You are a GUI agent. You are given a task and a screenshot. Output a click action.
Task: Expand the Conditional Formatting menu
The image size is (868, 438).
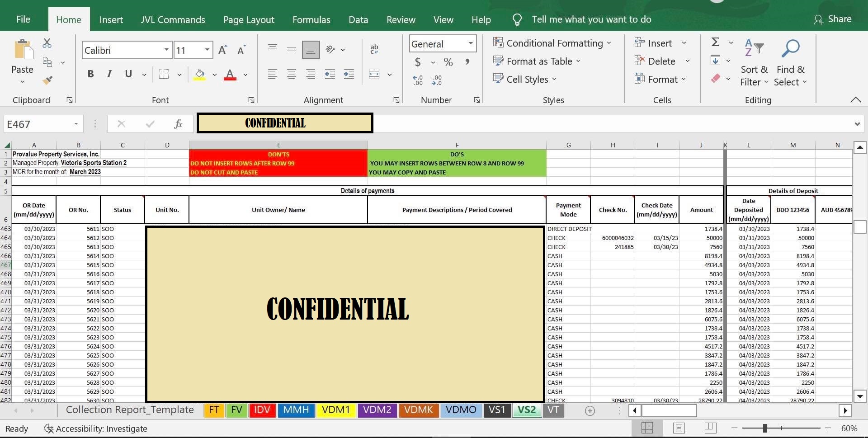[552, 43]
